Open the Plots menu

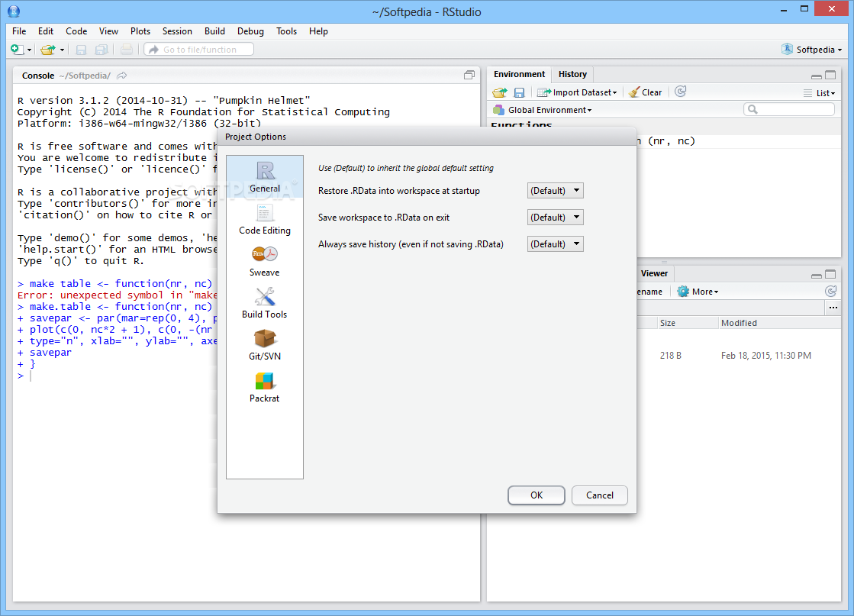click(x=140, y=31)
